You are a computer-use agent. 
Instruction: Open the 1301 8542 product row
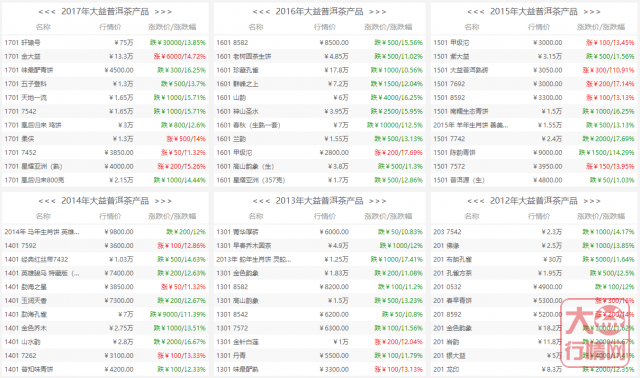(319, 314)
